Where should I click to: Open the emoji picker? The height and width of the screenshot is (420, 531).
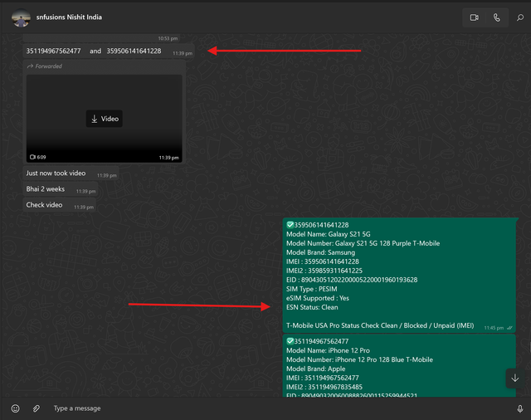[16, 408]
